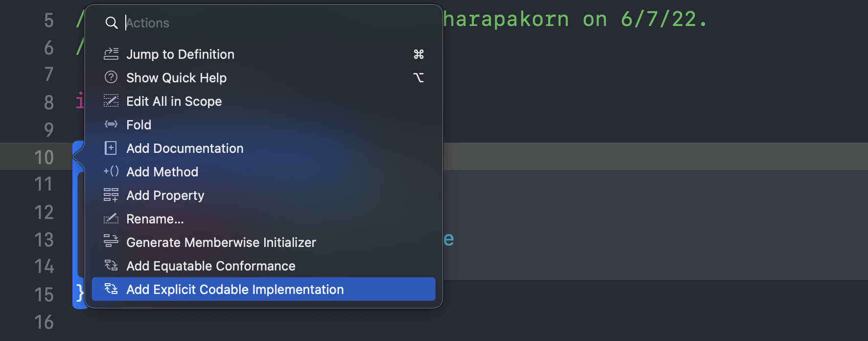This screenshot has height=341, width=868.
Task: Click the Jump to Definition icon
Action: [111, 54]
